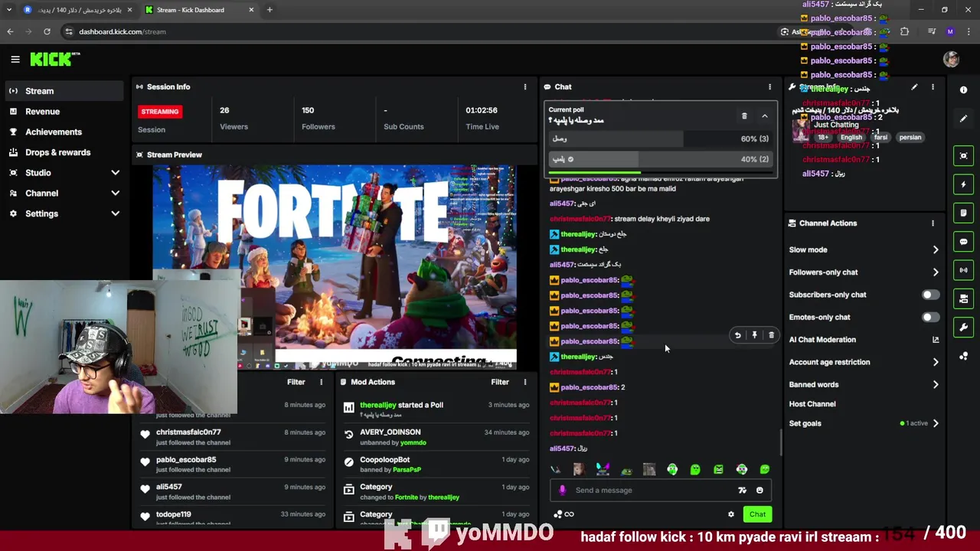Click the screen capture icon in right toolbar
Image resolution: width=980 pixels, height=551 pixels.
tap(964, 155)
